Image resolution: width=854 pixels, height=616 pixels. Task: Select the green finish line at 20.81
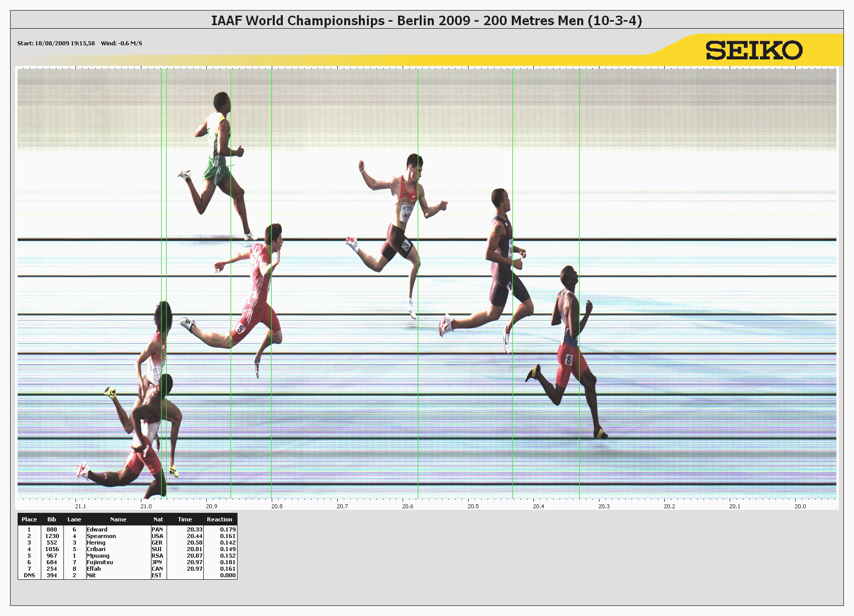point(271,151)
